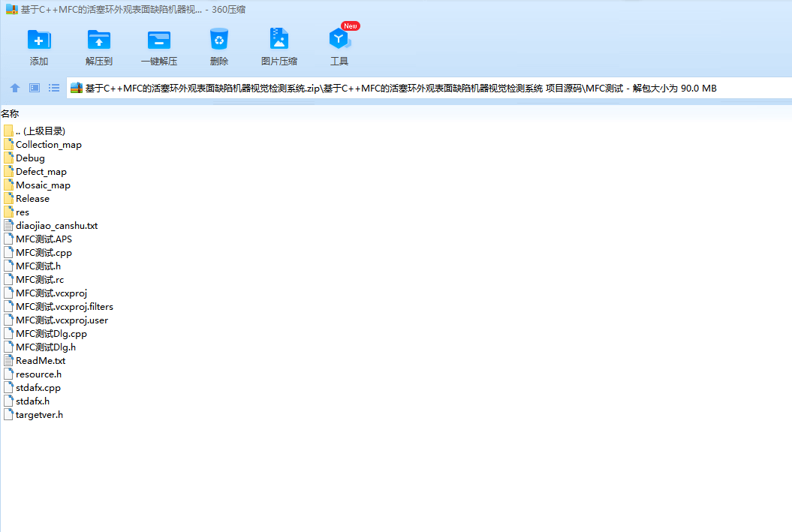Select the MFC测试Dlg.cpp file
792x532 pixels.
(x=45, y=334)
